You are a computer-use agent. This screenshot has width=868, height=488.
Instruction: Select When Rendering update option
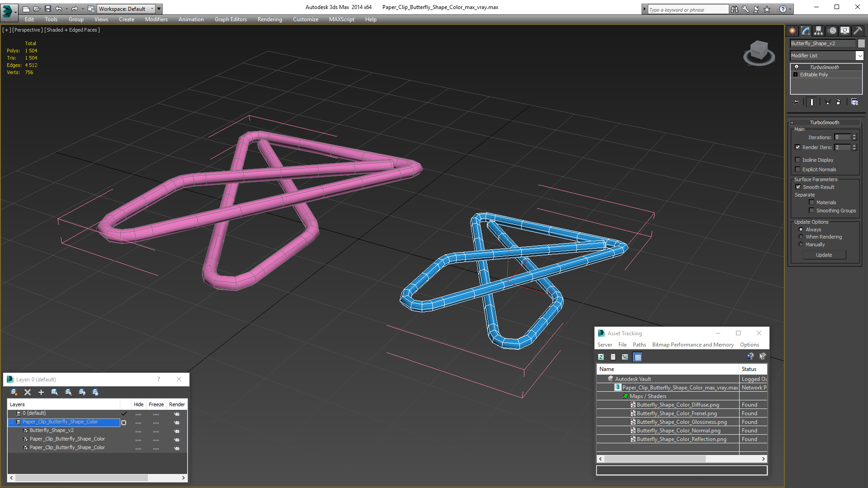(801, 237)
